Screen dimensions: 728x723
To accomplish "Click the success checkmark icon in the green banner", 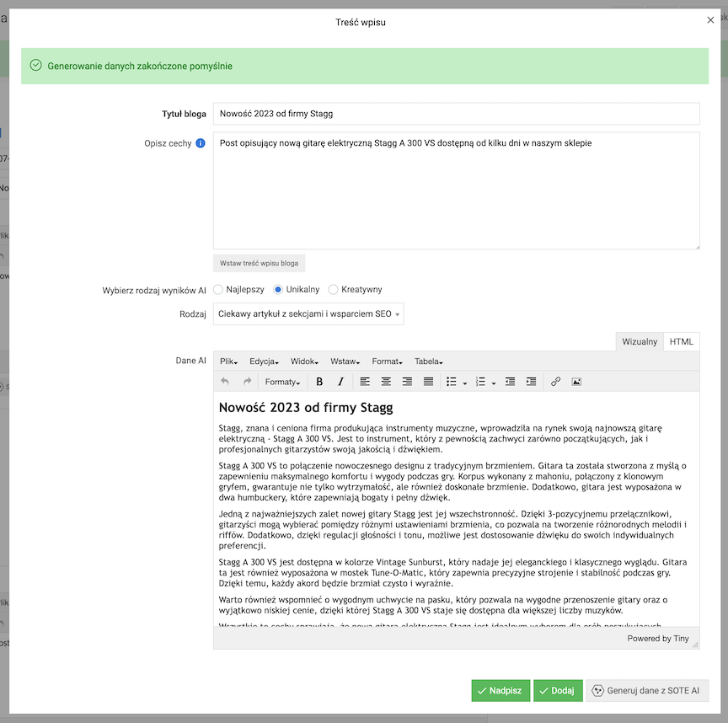I will tap(35, 65).
